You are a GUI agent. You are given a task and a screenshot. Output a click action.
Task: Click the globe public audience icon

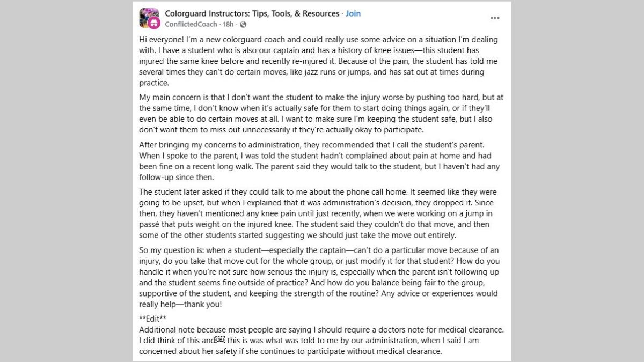tap(243, 24)
